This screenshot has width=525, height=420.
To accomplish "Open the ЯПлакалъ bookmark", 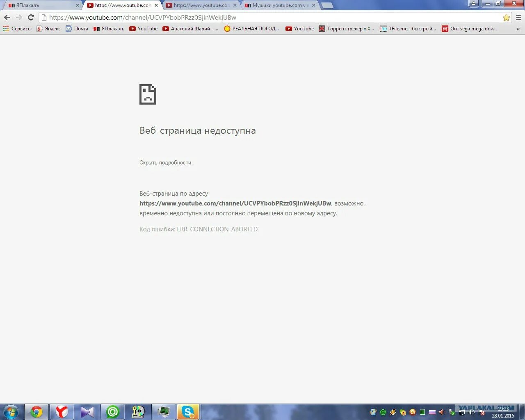I will coord(109,29).
